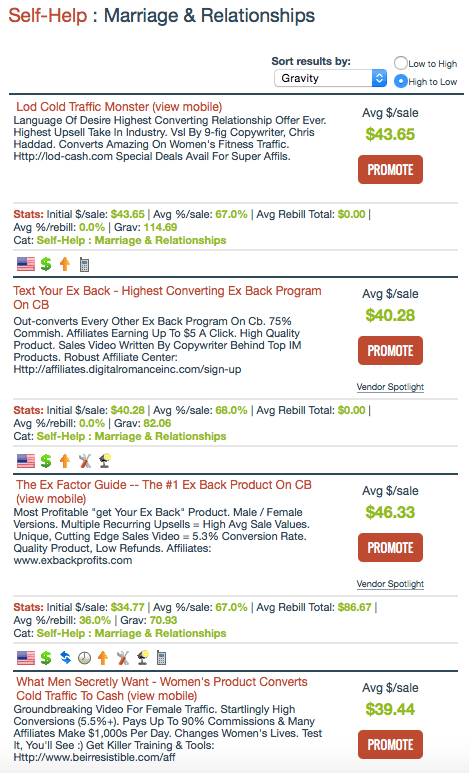Promote the Lod Cold Traffic Monster offer
This screenshot has height=773, width=469.
[x=390, y=170]
